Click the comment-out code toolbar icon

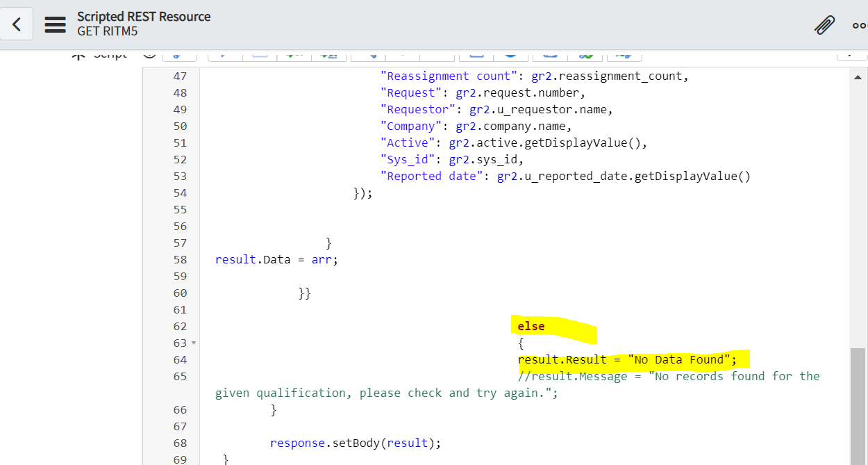(x=294, y=56)
